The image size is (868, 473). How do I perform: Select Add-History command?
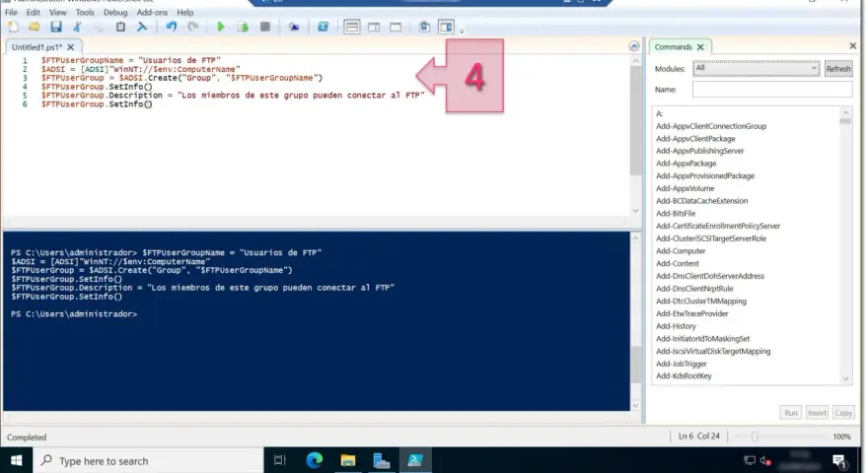[676, 326]
